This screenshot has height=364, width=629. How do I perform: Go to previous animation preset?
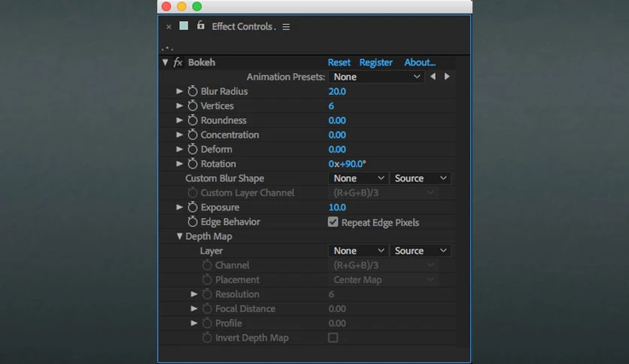(433, 76)
